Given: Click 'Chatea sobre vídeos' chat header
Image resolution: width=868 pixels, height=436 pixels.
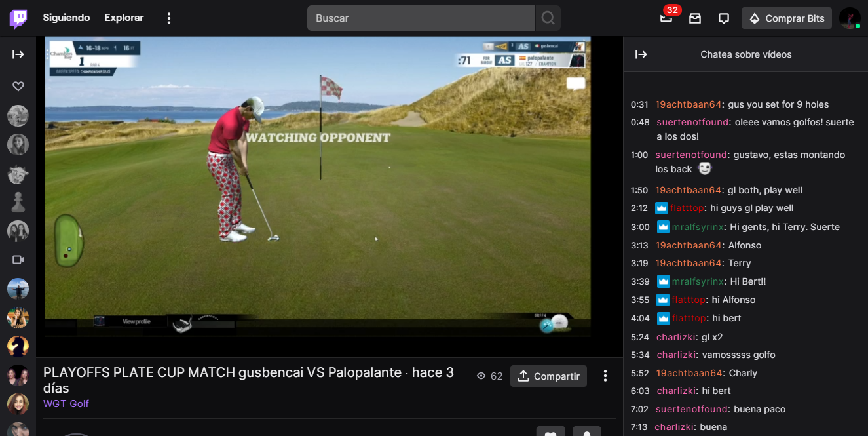Looking at the screenshot, I should (x=746, y=54).
